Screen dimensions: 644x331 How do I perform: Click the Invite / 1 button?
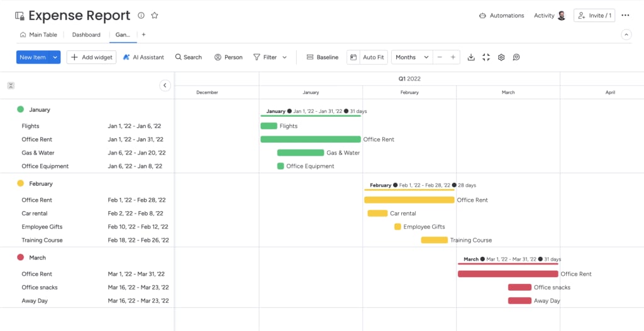click(x=594, y=16)
